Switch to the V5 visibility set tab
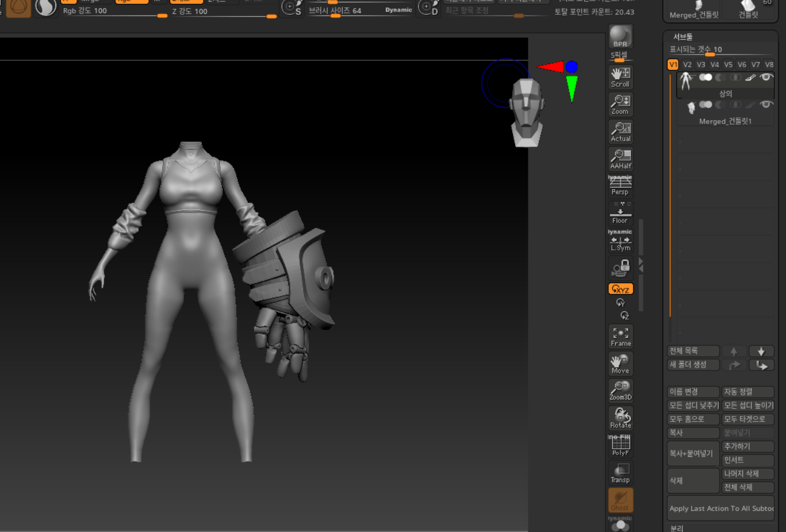Screen dimensions: 786x532 (x=728, y=65)
